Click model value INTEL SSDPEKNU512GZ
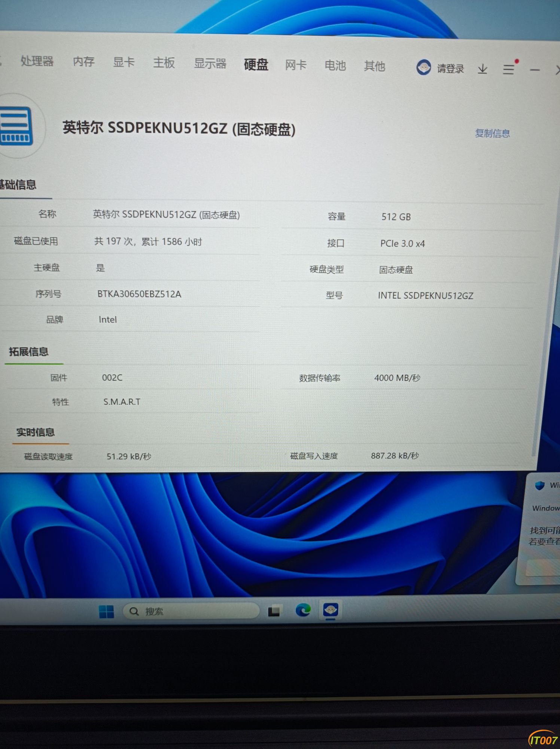The image size is (560, 749). coord(426,295)
